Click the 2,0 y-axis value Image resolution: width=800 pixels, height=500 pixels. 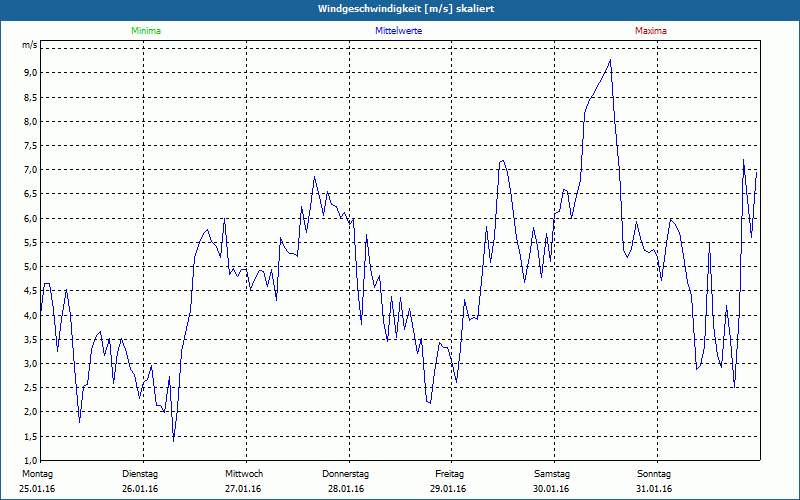coord(30,412)
